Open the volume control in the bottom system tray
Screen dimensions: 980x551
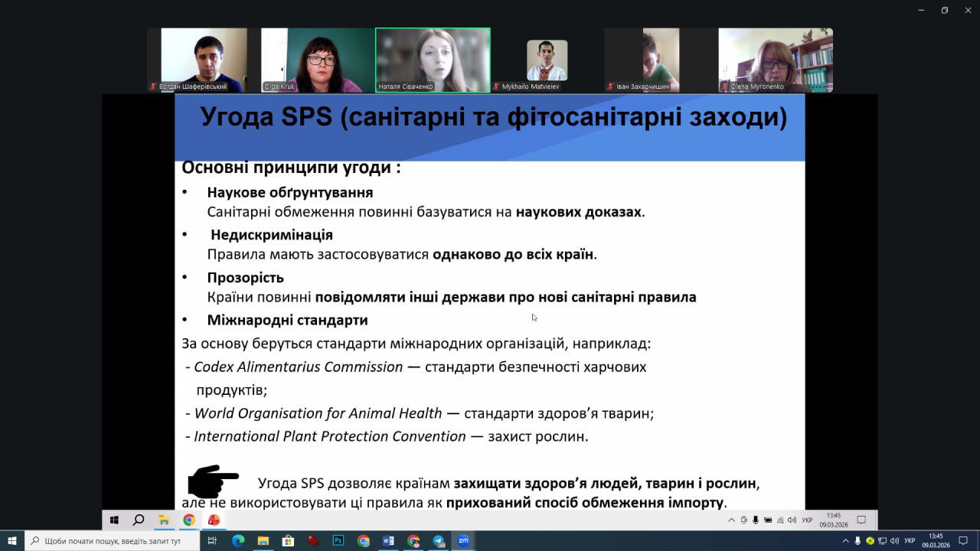(894, 541)
